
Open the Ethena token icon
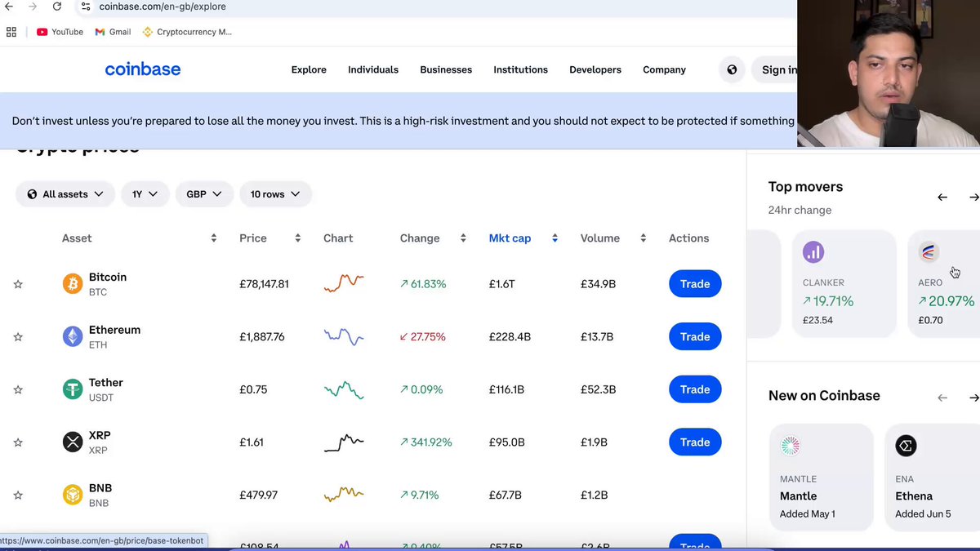click(906, 446)
